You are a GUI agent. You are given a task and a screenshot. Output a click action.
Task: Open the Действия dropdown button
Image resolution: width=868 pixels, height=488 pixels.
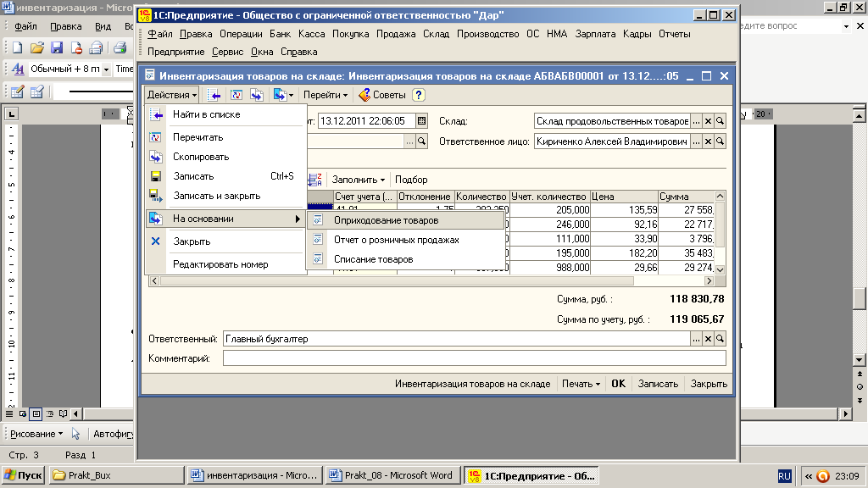point(171,95)
